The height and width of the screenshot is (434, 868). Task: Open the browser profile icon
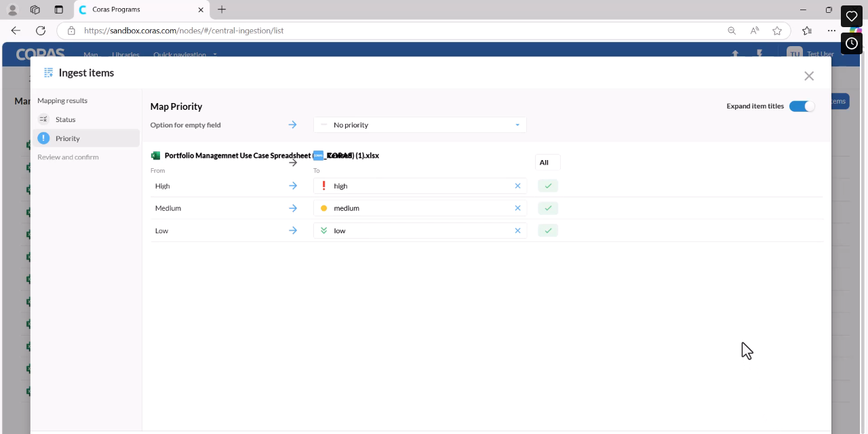12,9
